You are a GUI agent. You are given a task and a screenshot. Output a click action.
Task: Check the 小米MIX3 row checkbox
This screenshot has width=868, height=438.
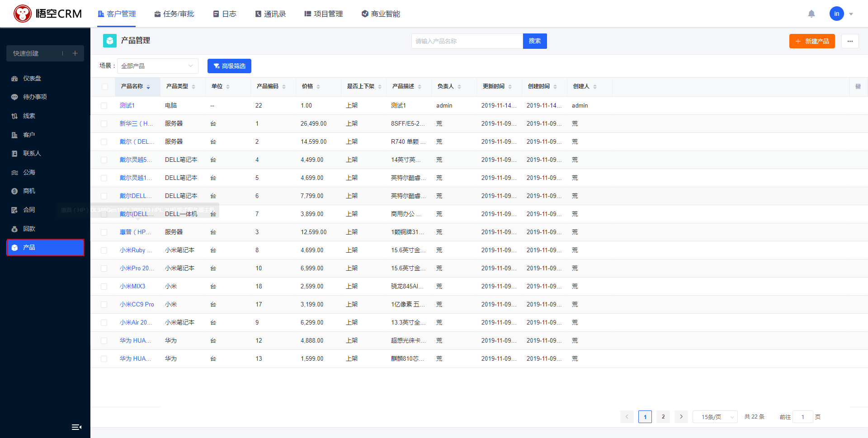pos(104,287)
